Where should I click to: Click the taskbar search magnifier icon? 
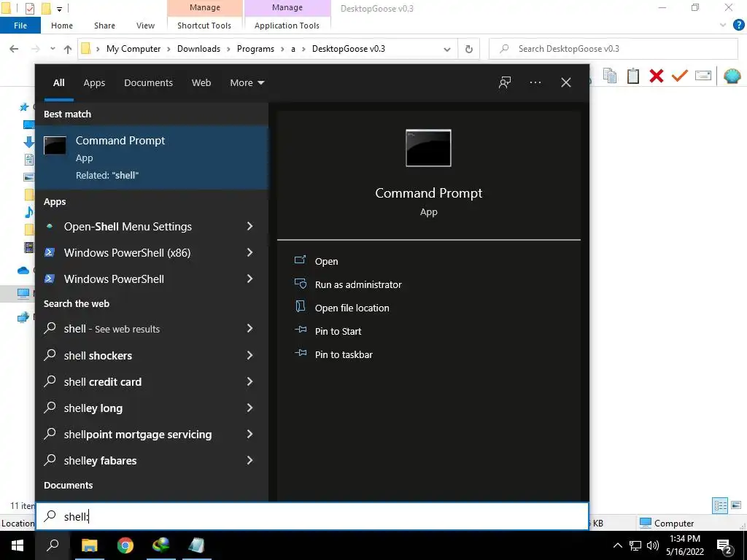point(53,545)
